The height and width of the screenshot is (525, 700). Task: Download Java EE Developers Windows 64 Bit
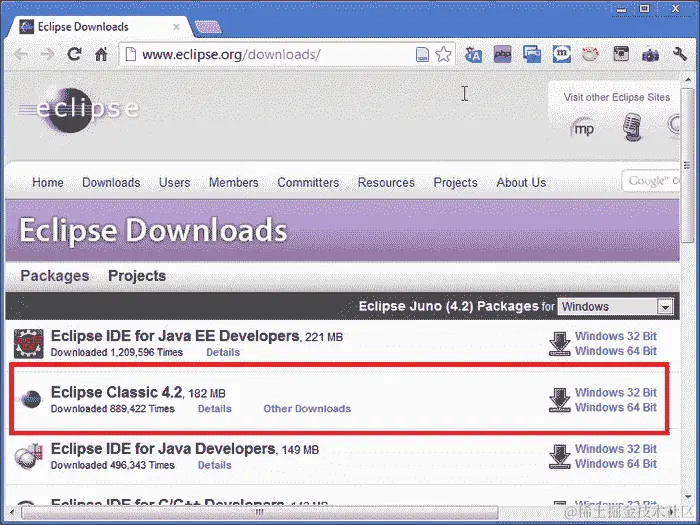click(x=616, y=351)
